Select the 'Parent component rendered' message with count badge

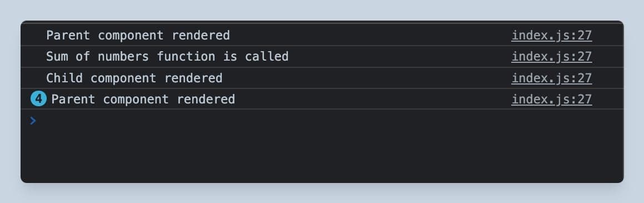(143, 99)
